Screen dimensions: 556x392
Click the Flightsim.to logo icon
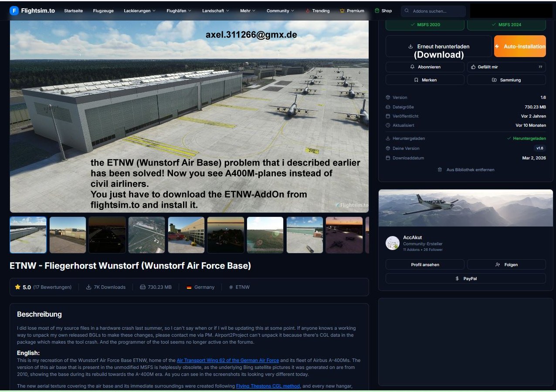(14, 10)
